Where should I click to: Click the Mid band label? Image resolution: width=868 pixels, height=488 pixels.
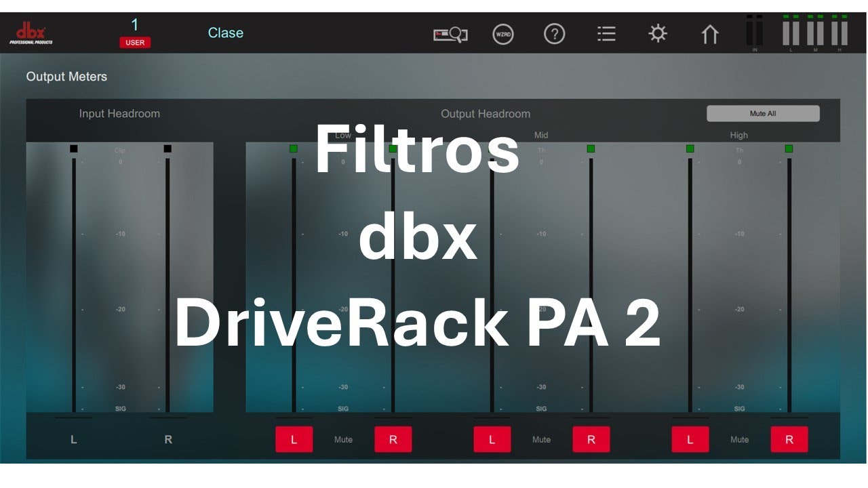pyautogui.click(x=541, y=136)
